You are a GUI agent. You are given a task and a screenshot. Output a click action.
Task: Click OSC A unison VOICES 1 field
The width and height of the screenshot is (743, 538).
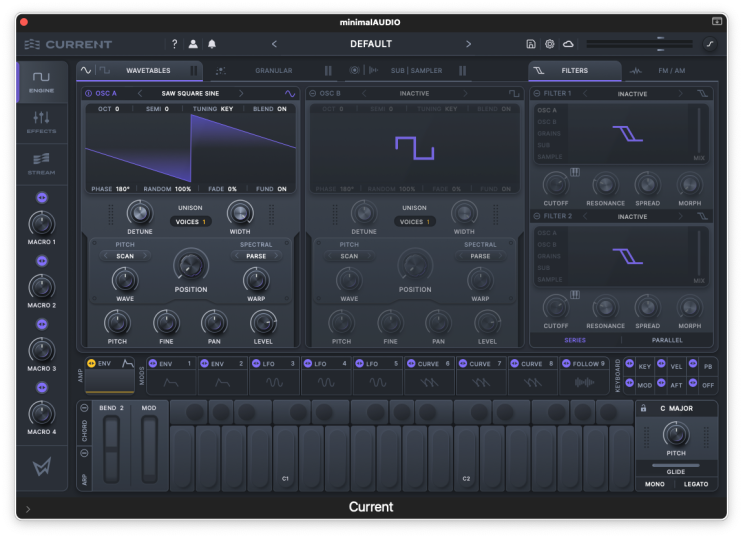tap(190, 222)
